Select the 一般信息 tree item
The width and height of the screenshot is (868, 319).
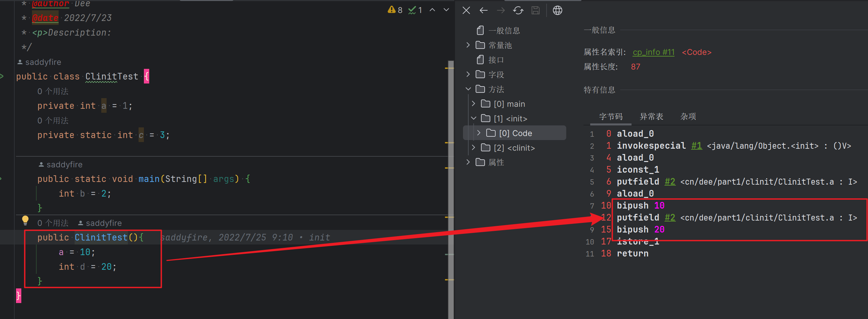(504, 31)
